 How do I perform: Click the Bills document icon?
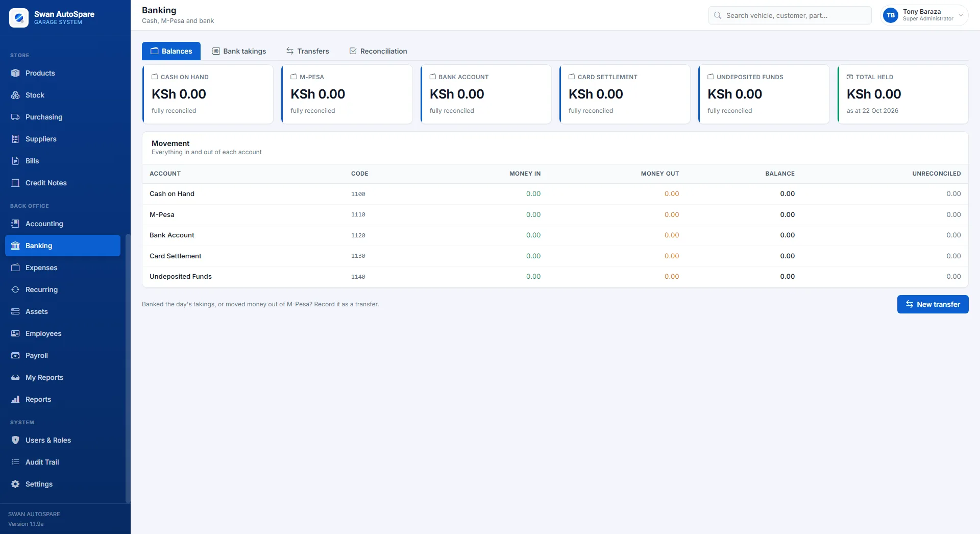[15, 161]
